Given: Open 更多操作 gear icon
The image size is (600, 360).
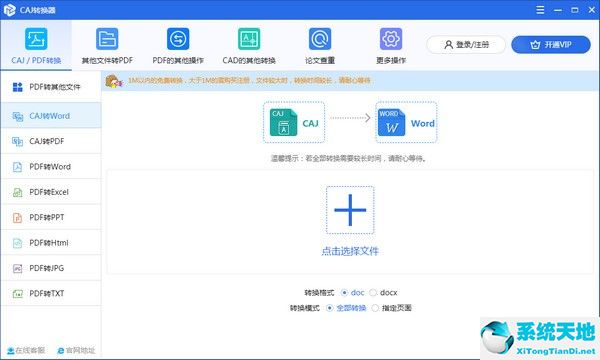Looking at the screenshot, I should 391,39.
